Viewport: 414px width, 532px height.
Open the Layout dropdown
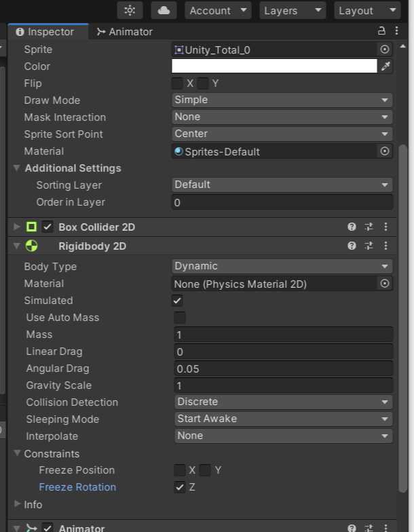(x=367, y=11)
